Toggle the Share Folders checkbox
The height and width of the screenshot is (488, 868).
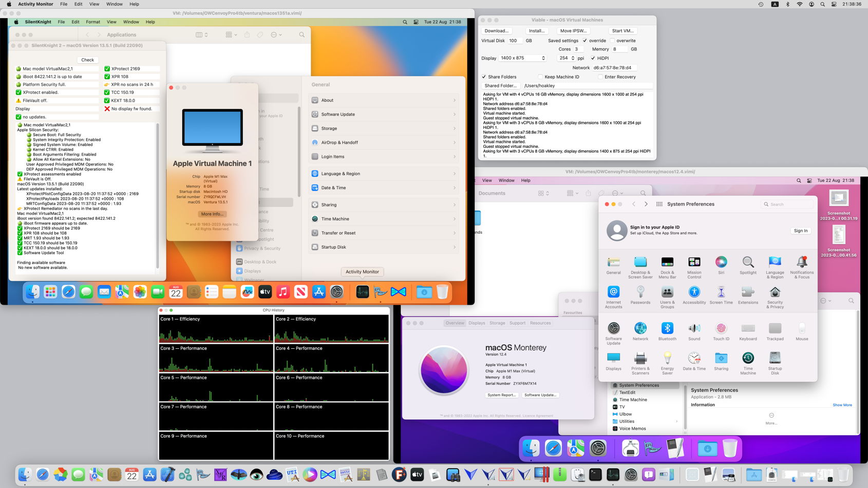(484, 77)
